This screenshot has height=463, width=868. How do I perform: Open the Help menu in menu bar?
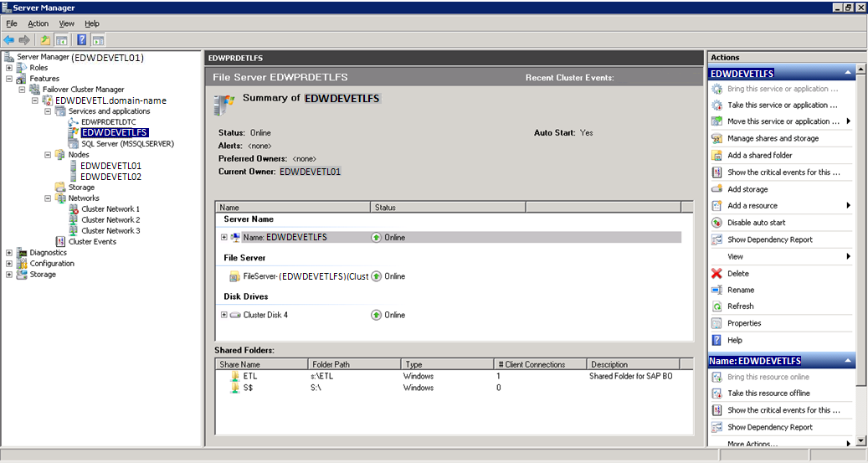(92, 23)
